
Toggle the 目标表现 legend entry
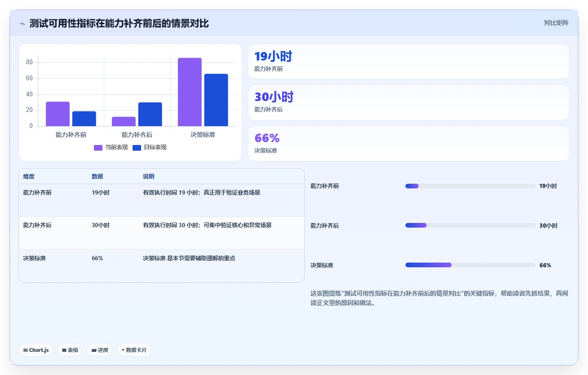point(150,147)
